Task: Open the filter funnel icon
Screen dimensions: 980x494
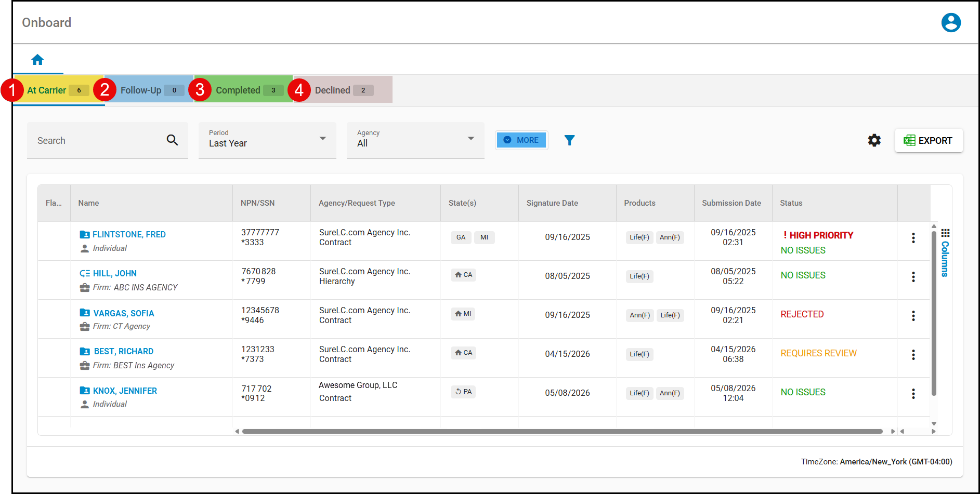Action: 569,140
